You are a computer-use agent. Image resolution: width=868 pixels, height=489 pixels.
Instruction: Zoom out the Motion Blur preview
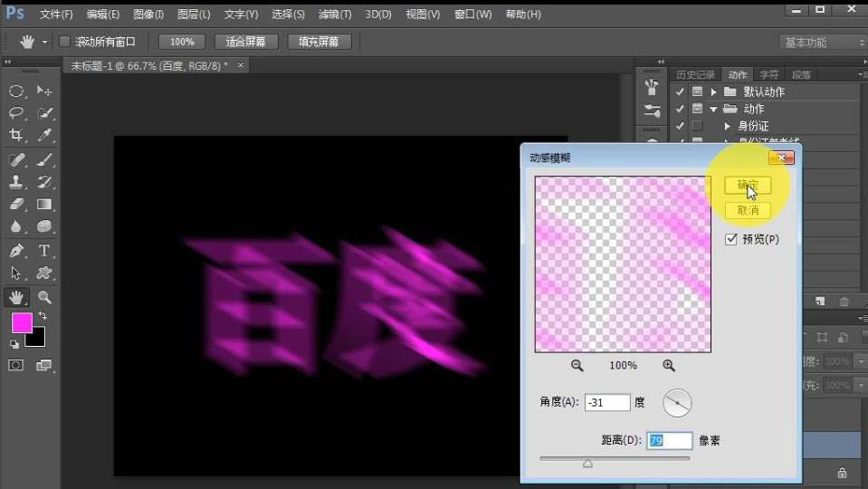tap(577, 366)
